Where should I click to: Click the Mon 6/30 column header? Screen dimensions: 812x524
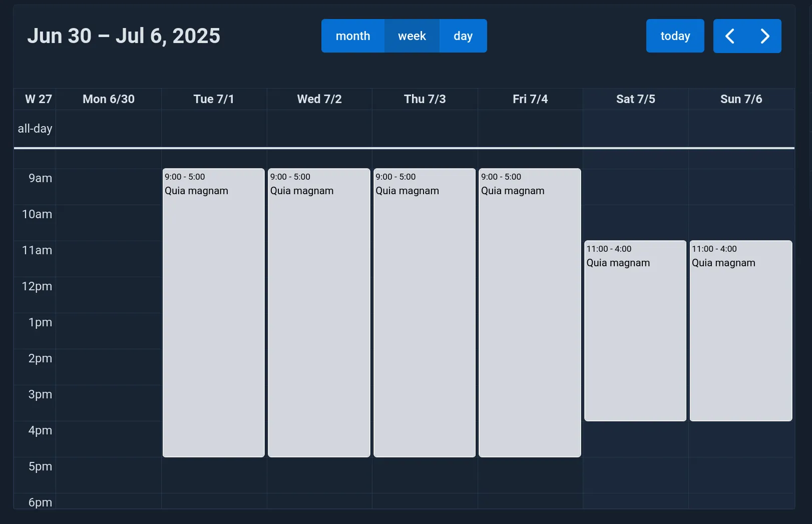pyautogui.click(x=108, y=99)
